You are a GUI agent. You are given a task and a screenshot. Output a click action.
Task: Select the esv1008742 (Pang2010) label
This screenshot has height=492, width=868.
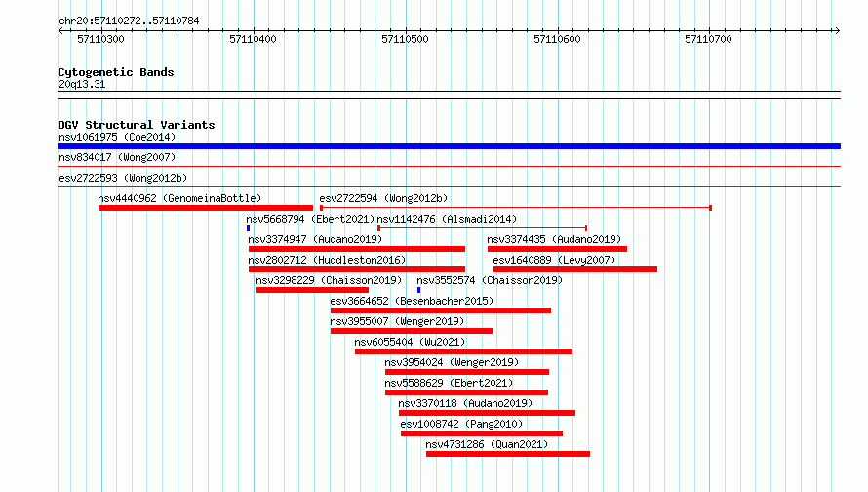(x=461, y=424)
